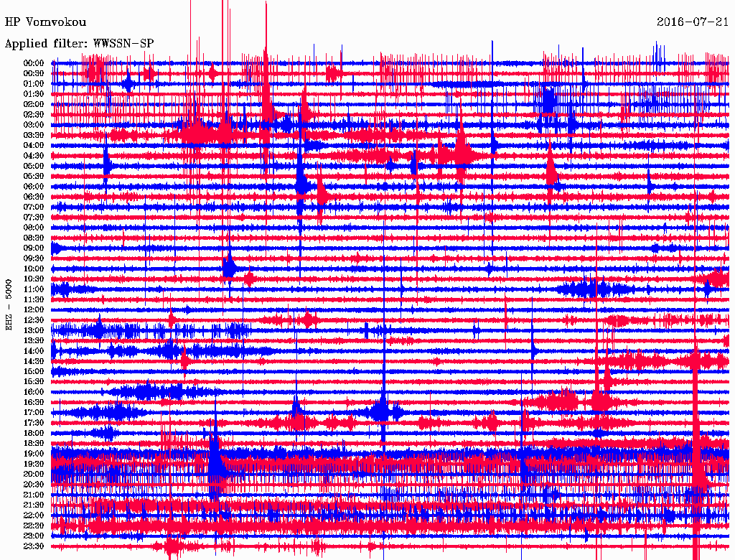The image size is (735, 560).
Task: Select the 06:30 time label
Action: 34,197
